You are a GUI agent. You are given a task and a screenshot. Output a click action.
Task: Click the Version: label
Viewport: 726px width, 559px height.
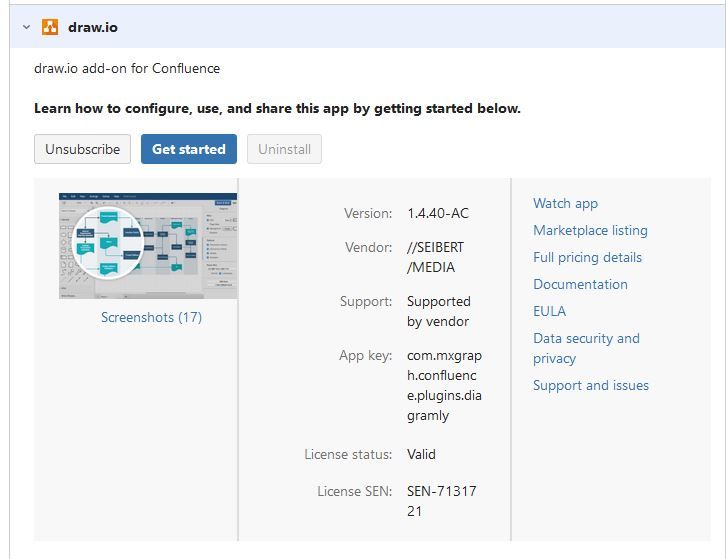[x=368, y=214]
